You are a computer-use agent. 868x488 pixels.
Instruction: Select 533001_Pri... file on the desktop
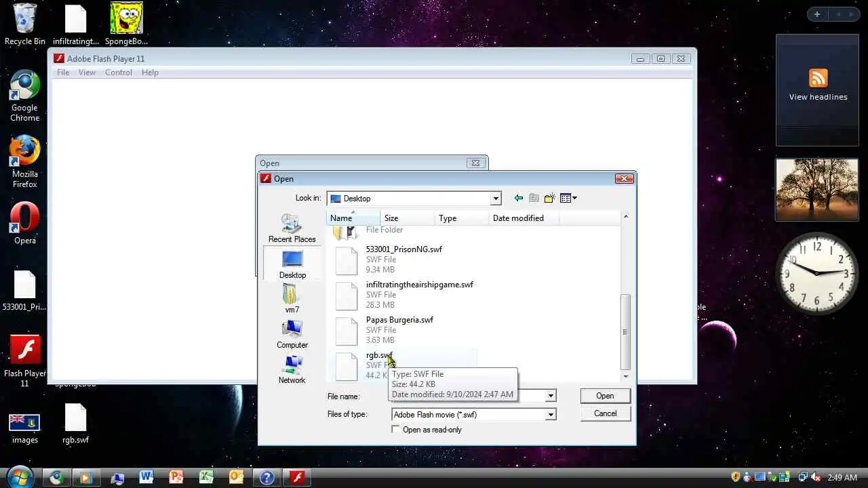(24, 291)
